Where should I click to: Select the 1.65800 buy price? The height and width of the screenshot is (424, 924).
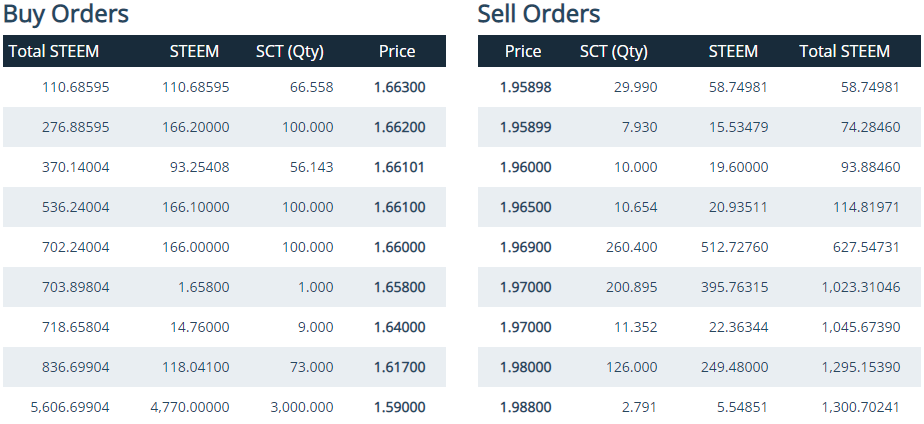point(400,287)
